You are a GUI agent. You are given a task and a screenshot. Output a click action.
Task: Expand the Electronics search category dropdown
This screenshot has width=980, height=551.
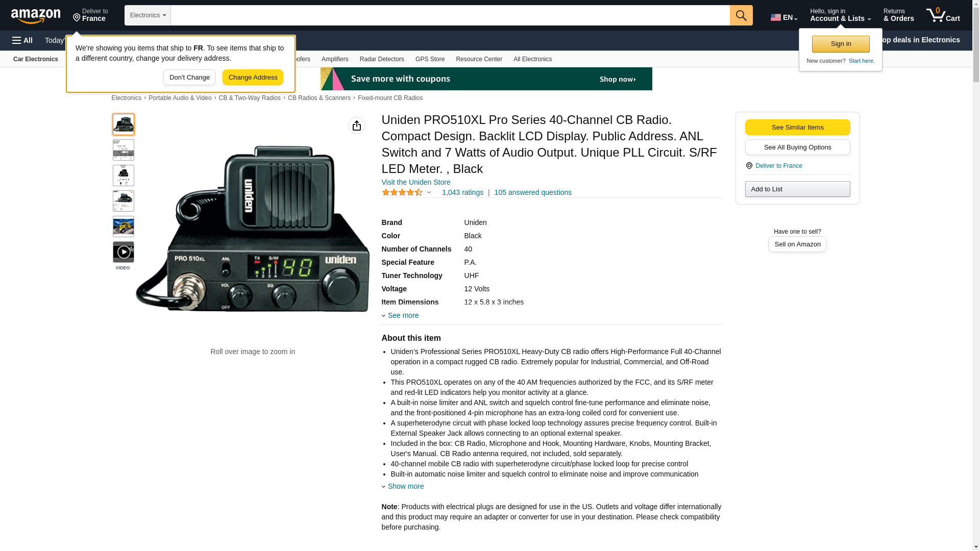(x=148, y=15)
